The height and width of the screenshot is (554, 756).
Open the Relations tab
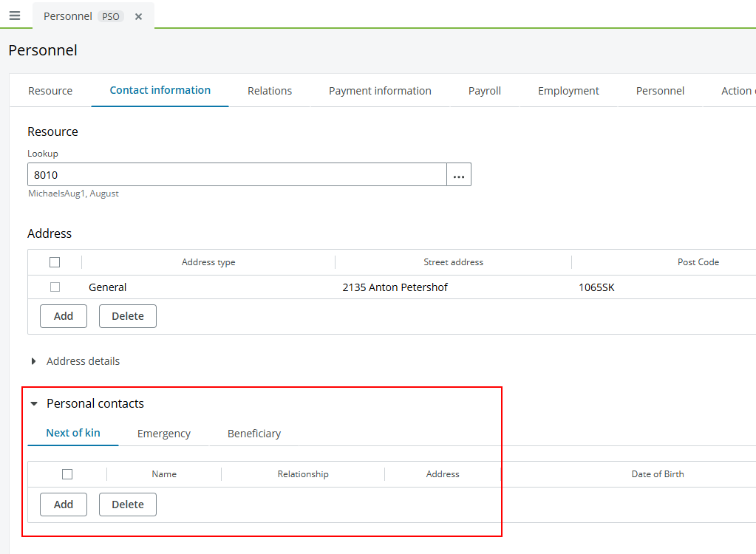coord(270,91)
